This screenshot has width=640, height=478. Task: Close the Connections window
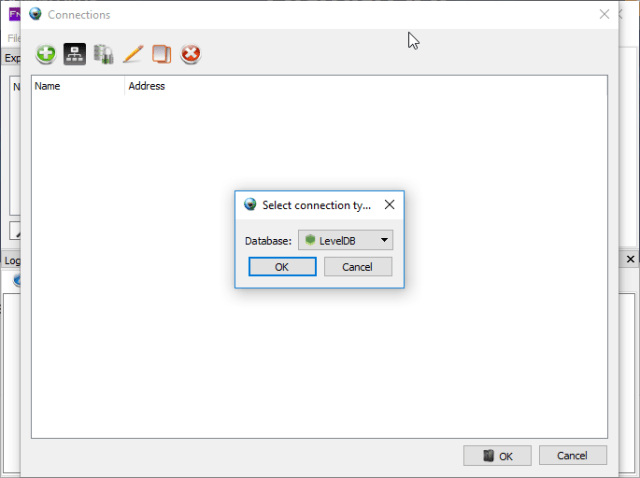click(604, 15)
